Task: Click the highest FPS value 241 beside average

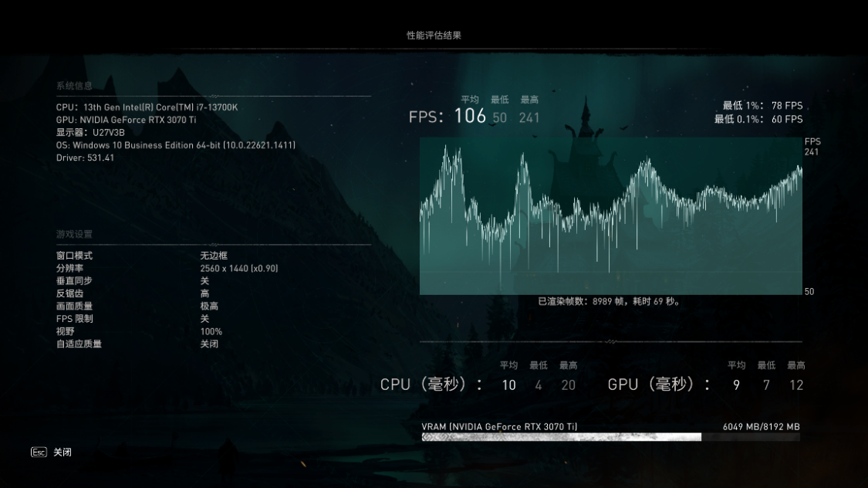Action: (x=529, y=117)
